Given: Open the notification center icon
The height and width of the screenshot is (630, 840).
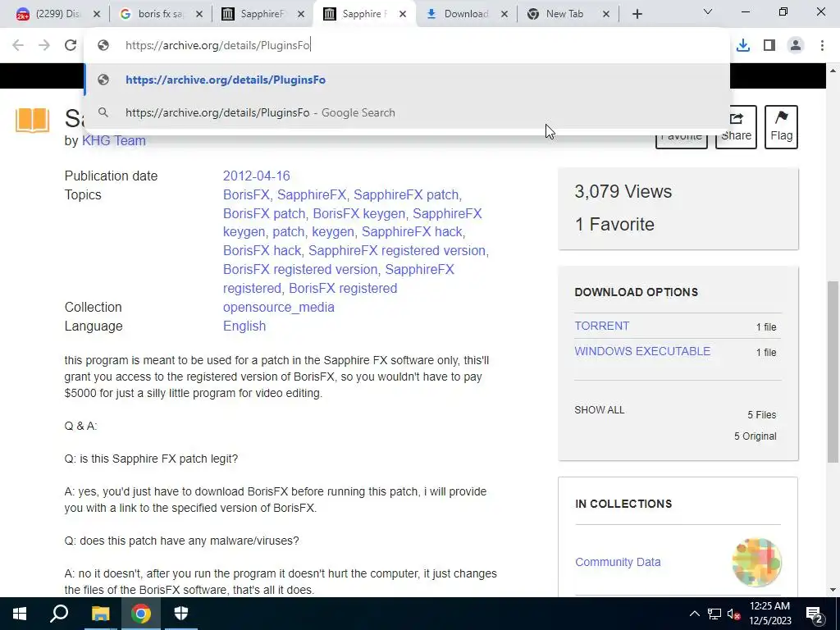Looking at the screenshot, I should click(815, 614).
